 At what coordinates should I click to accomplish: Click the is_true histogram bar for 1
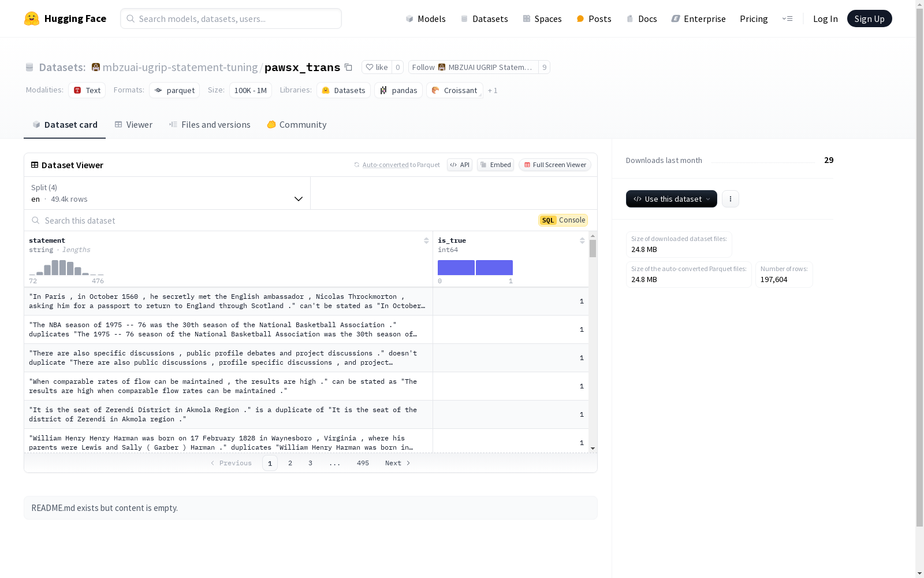tap(494, 268)
